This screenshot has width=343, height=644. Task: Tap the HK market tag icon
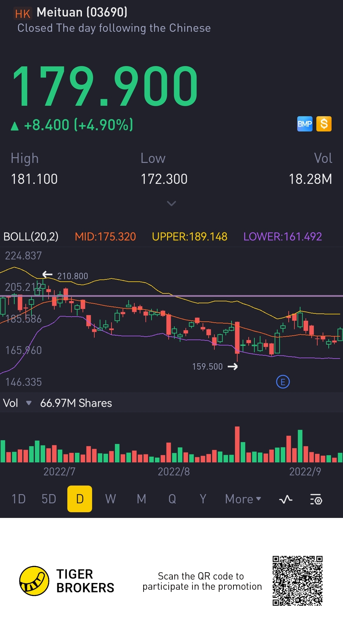[x=23, y=14]
